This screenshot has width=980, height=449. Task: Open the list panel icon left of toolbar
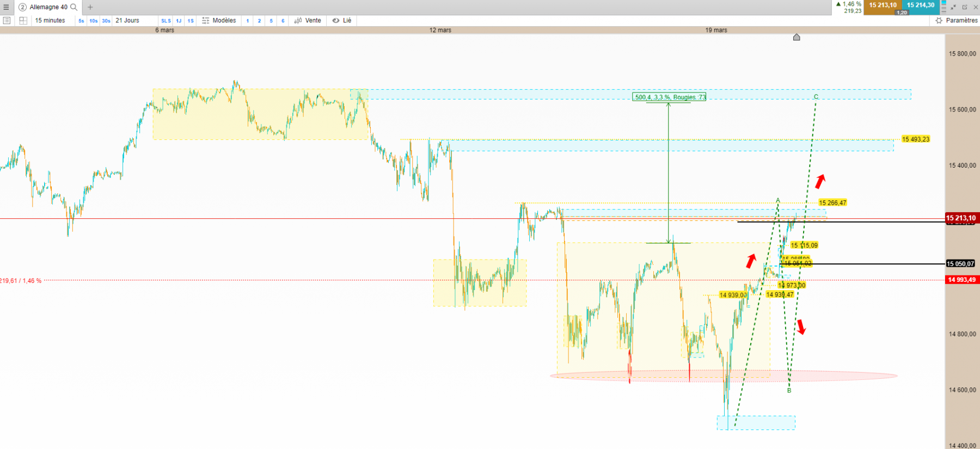point(7,21)
